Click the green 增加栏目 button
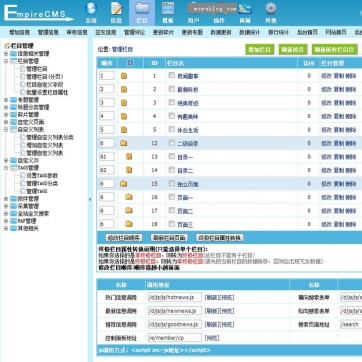Screen dimensions: 362x362 click(x=260, y=50)
